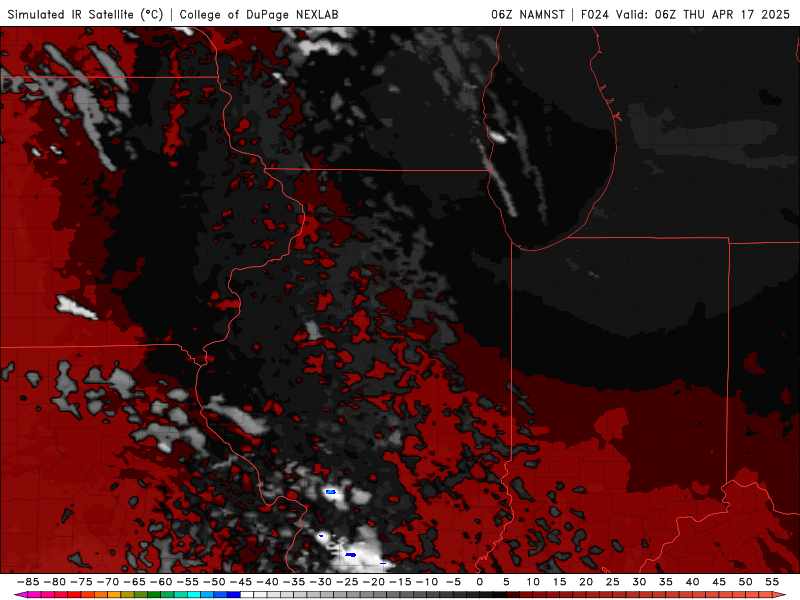This screenshot has width=800, height=600.
Task: Click the -25 label on the color scale
Action: (x=346, y=582)
